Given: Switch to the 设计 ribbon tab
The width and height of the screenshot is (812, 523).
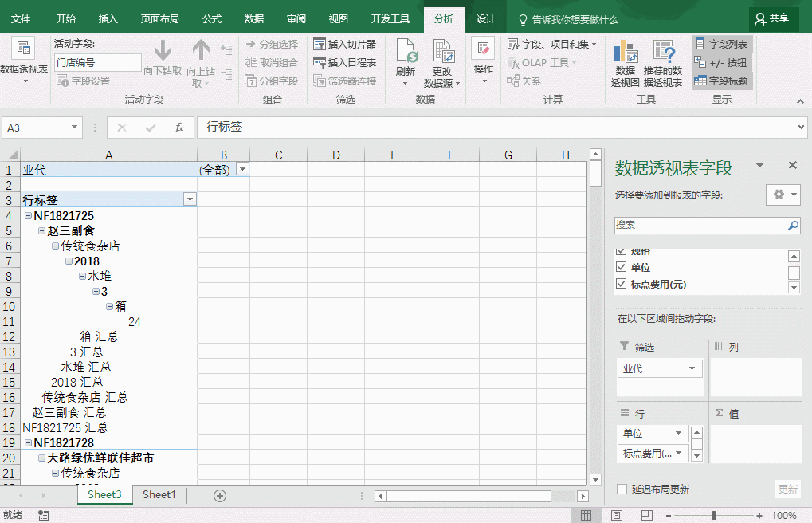Looking at the screenshot, I should click(485, 19).
